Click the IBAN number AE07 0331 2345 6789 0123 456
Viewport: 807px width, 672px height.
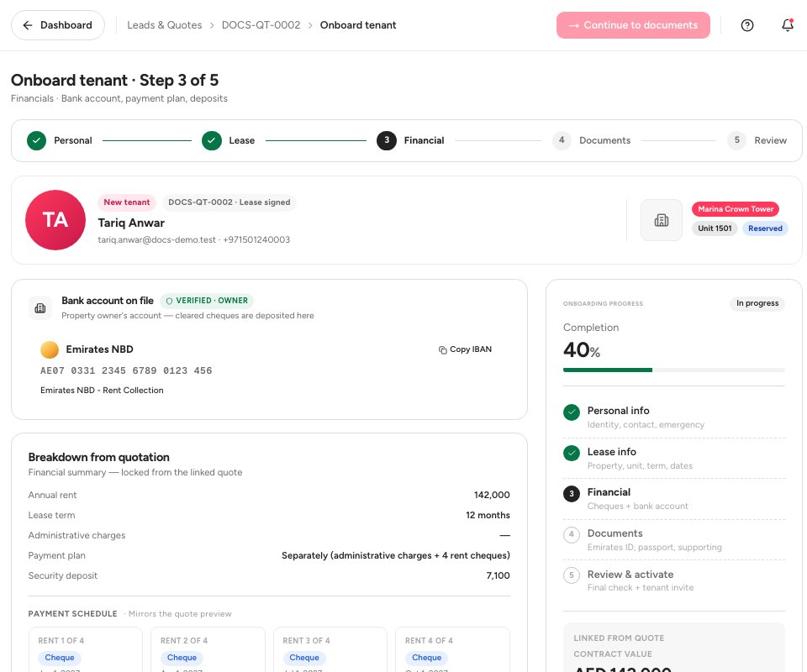(126, 370)
